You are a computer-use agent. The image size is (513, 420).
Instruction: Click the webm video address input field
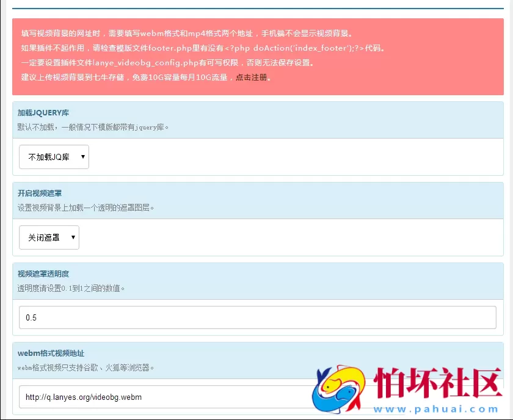click(256, 397)
